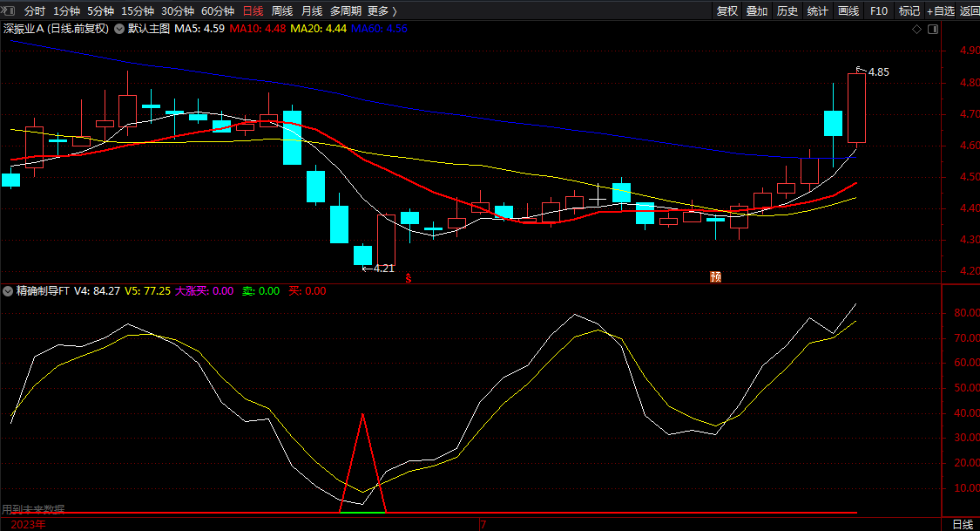Open the 历史 history button

pos(787,11)
